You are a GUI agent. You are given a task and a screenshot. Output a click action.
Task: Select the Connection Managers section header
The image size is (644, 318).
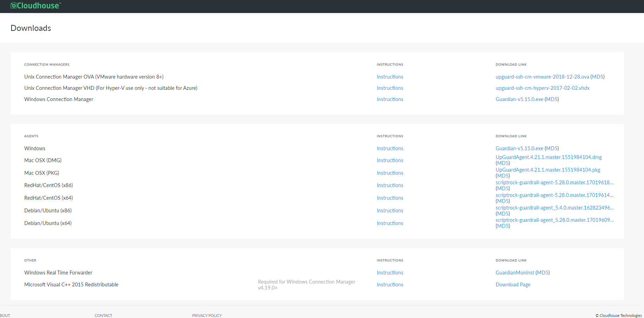click(x=47, y=65)
